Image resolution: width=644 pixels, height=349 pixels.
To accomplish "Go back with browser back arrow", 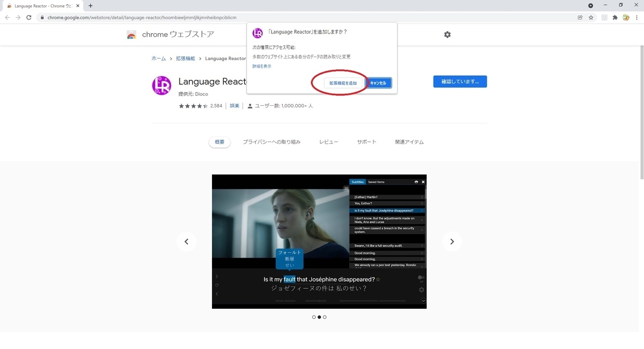I will pyautogui.click(x=8, y=17).
